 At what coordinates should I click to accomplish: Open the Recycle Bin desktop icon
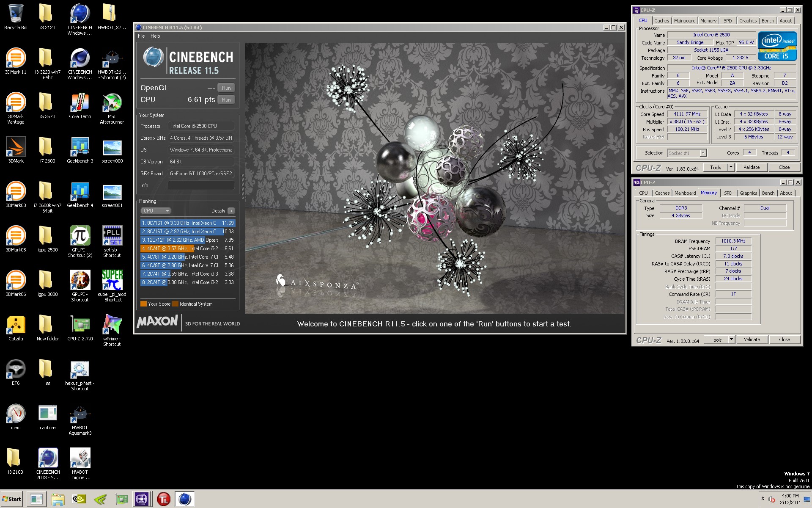16,17
